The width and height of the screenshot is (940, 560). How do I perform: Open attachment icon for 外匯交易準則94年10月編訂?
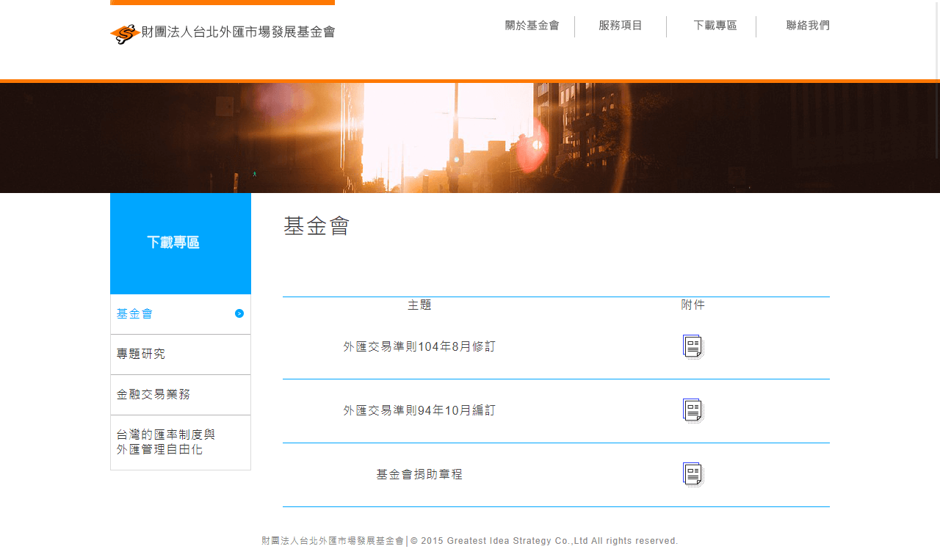coord(693,410)
